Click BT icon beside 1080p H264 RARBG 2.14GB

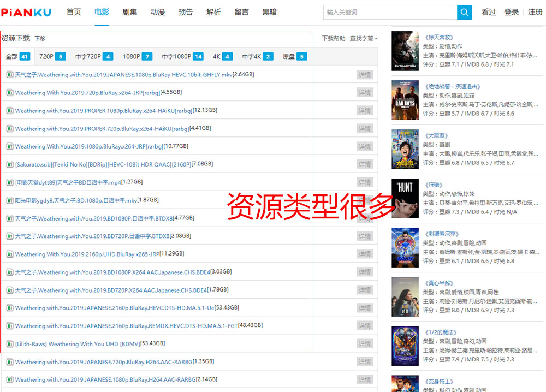pyautogui.click(x=10, y=380)
